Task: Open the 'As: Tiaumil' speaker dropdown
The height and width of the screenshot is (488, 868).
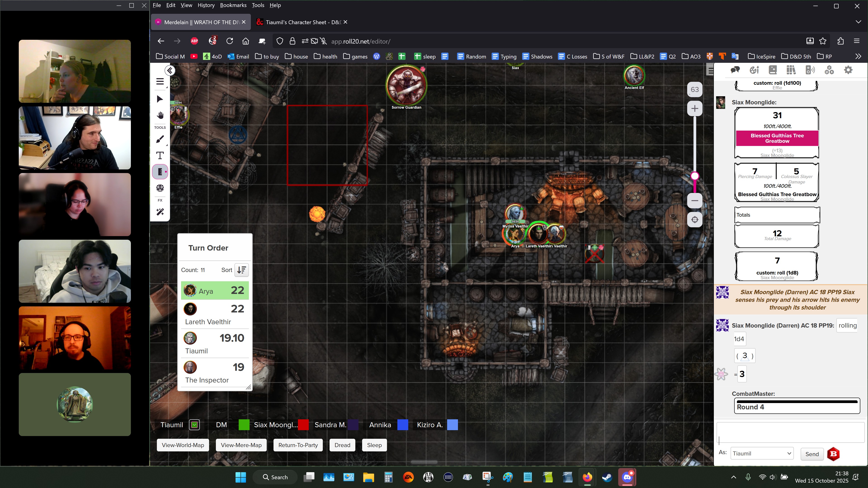Action: (762, 453)
